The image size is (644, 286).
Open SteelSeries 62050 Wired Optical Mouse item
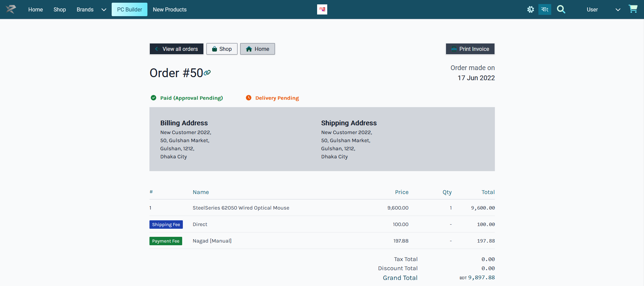click(241, 208)
